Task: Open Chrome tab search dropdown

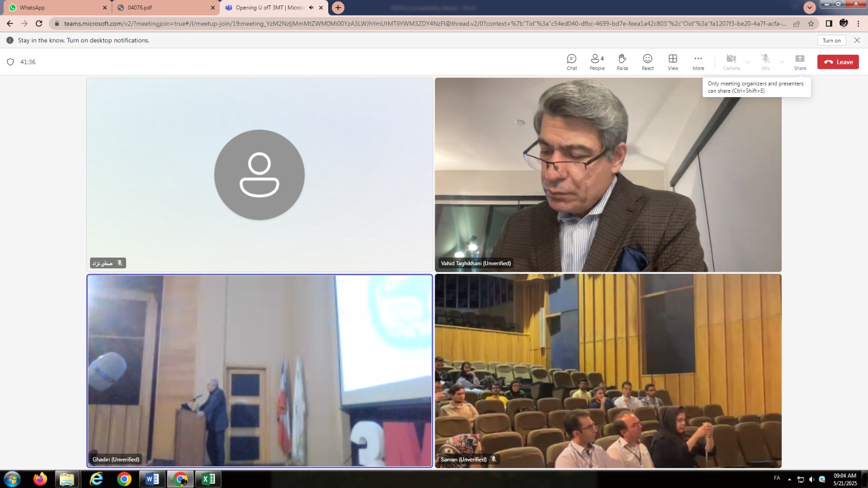Action: [x=809, y=8]
